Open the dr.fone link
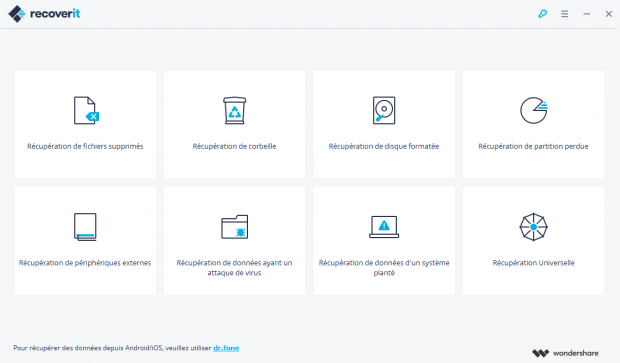Image resolution: width=620 pixels, height=363 pixels. pos(226,348)
